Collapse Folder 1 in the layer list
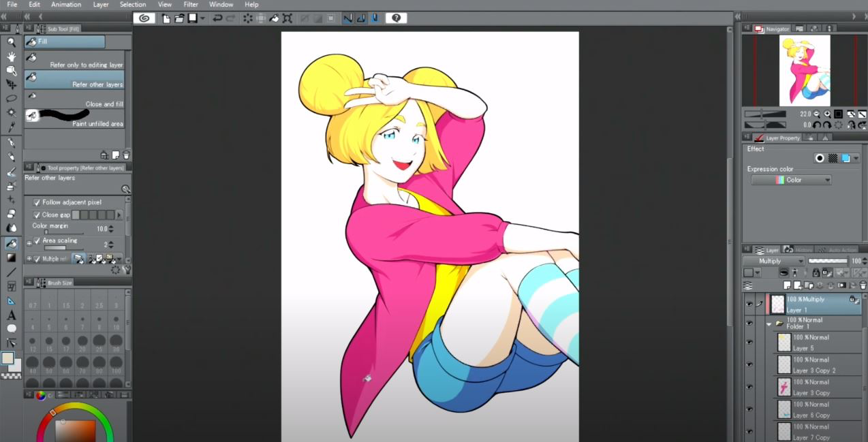Screen dimensions: 868x442 click(769, 324)
